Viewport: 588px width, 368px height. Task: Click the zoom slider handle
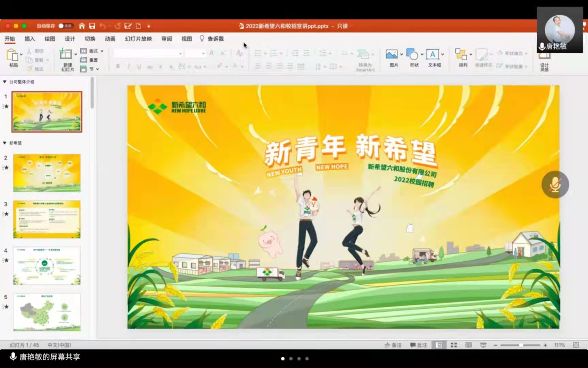click(521, 345)
